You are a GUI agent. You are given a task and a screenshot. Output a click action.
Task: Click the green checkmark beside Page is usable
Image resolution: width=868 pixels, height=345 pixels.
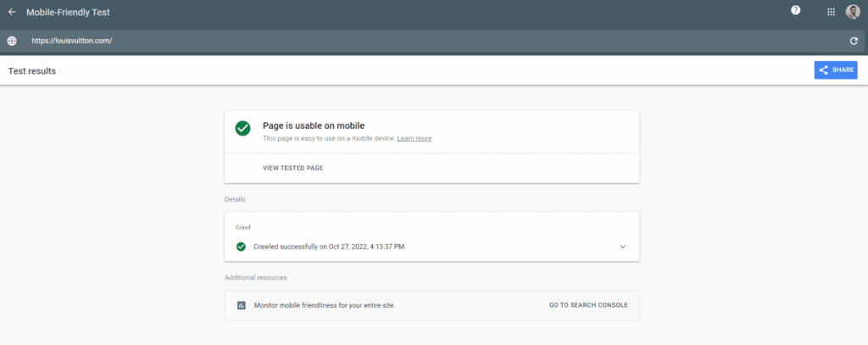[x=242, y=129]
